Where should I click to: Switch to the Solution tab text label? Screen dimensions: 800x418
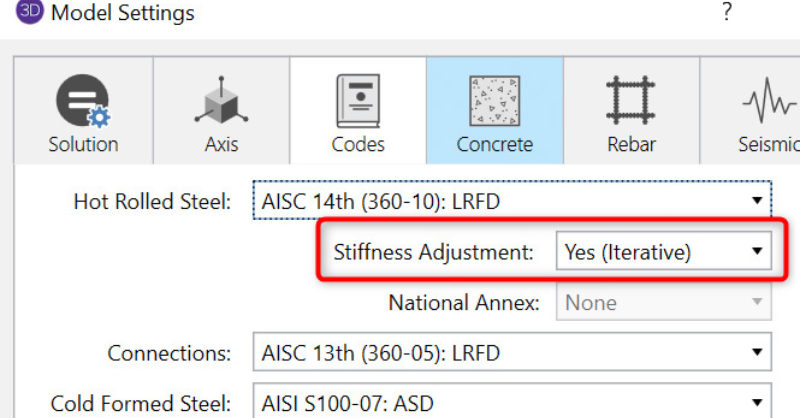(x=82, y=144)
